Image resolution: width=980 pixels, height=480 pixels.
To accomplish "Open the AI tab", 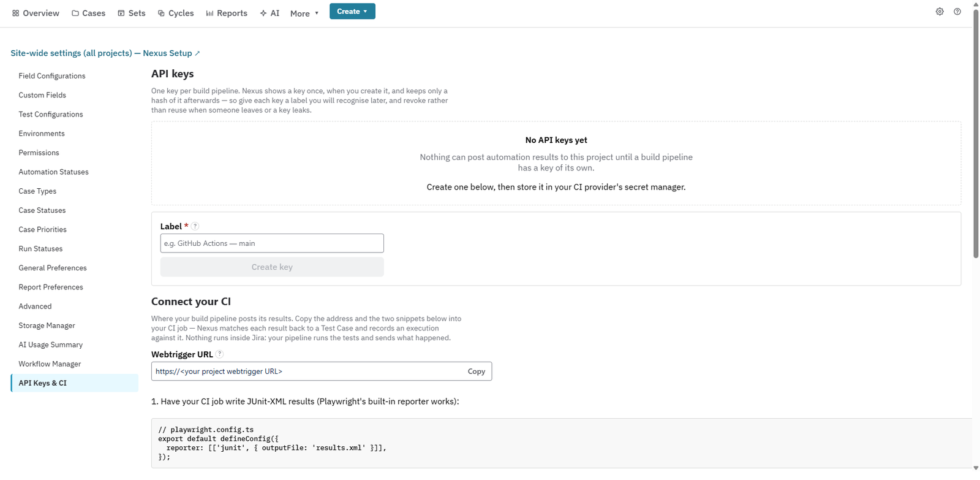I will click(269, 13).
